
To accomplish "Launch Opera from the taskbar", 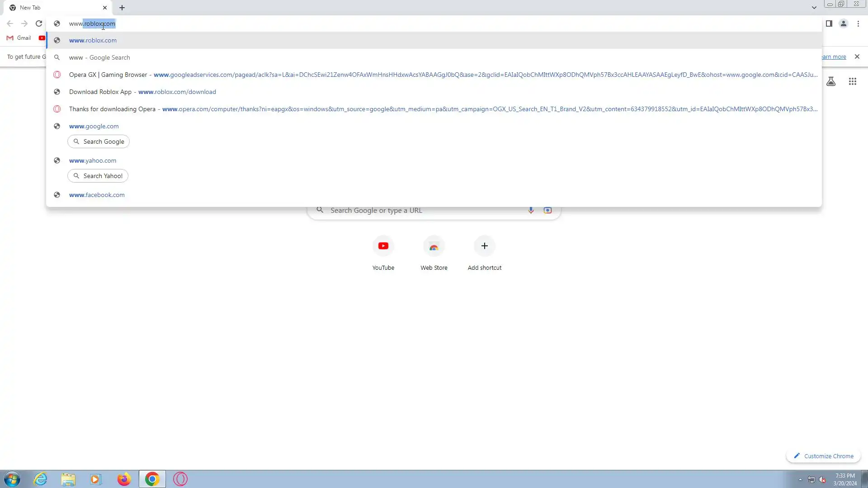I will click(180, 479).
